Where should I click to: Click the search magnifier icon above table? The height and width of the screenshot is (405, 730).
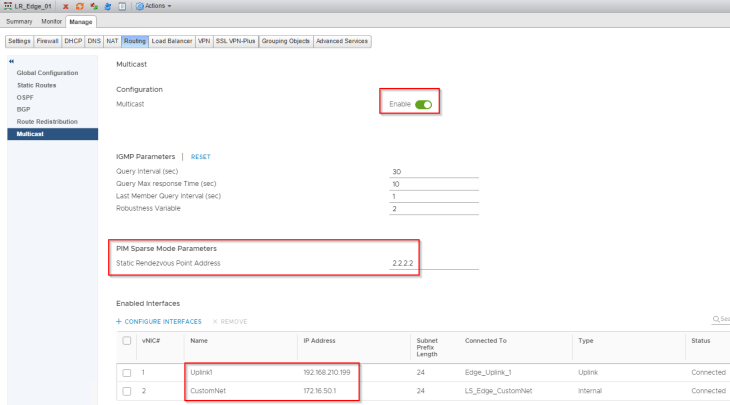[716, 320]
